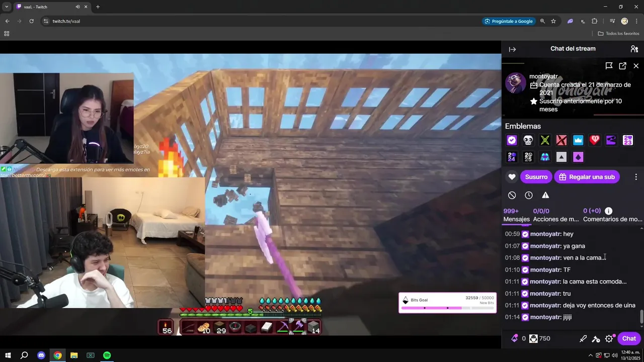Screen dimensions: 644x362
Task: Click the message text 'la cama esta comoda...'
Action: 595,282
